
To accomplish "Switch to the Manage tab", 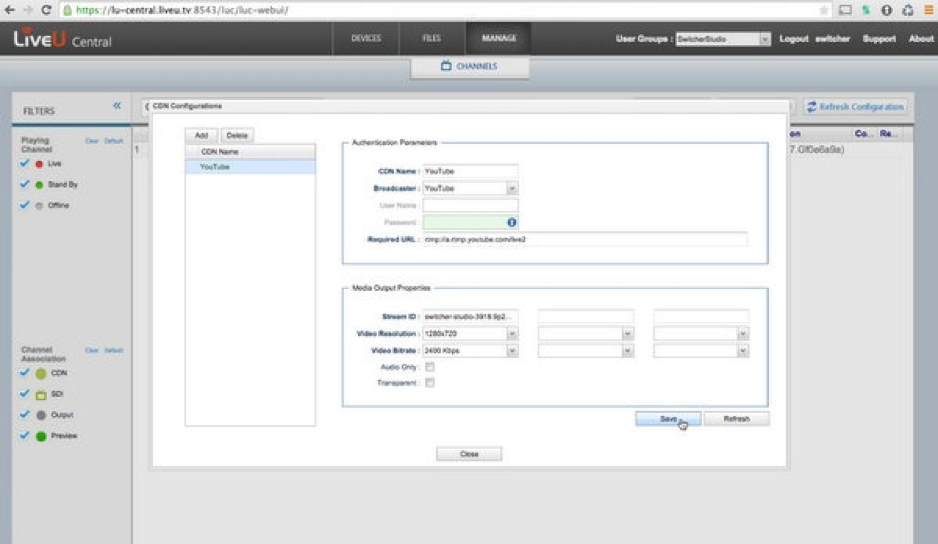I will pyautogui.click(x=499, y=38).
